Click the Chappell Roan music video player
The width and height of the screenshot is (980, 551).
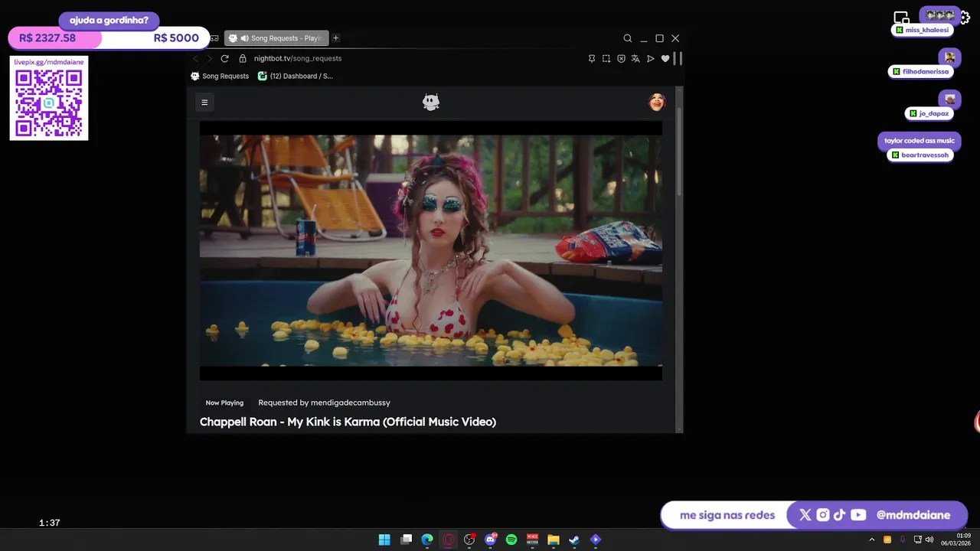coord(431,250)
